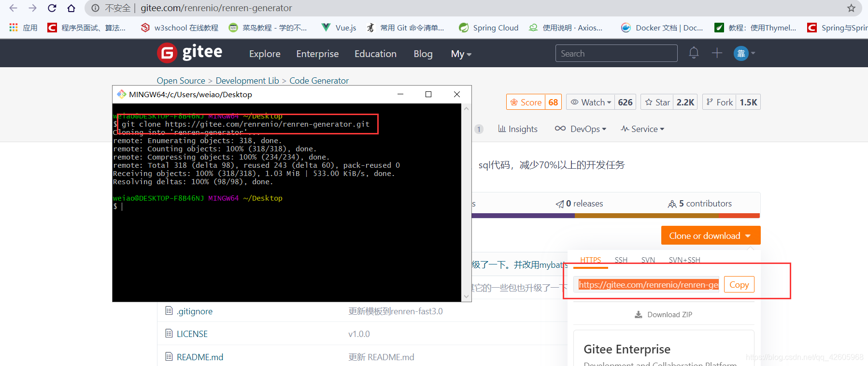
Task: Open commit message 更新 README.md
Action: click(x=381, y=357)
